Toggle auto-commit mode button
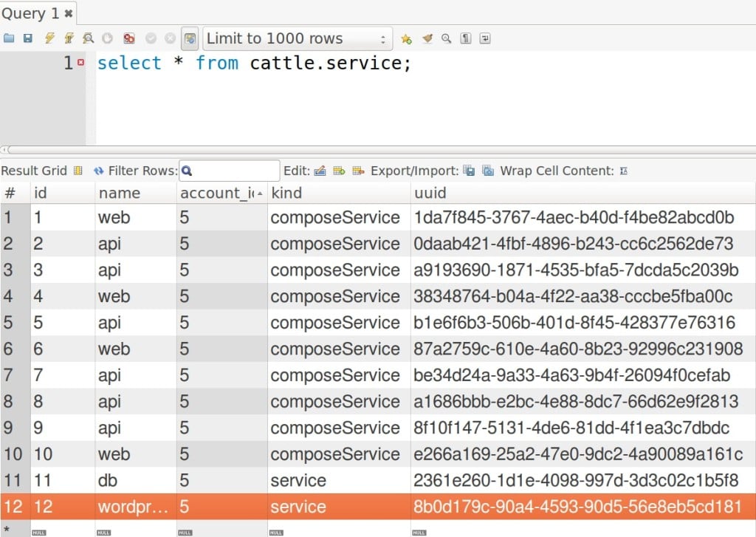This screenshot has height=537, width=756. (190, 38)
